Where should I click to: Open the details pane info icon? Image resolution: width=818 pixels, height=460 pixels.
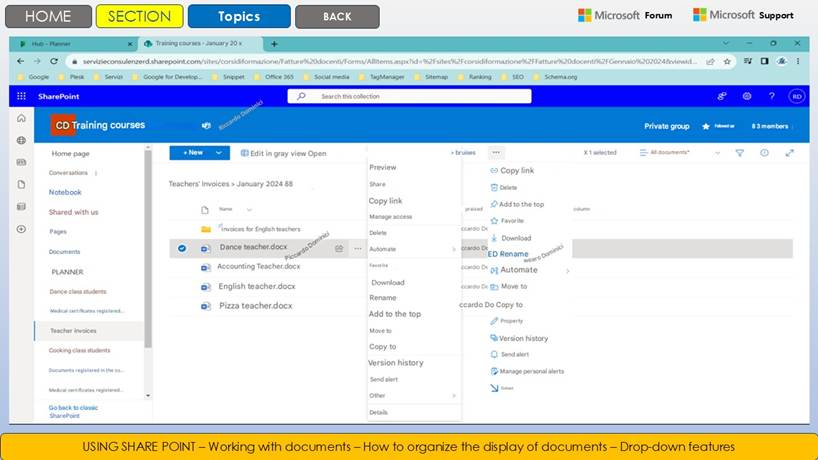tap(764, 153)
